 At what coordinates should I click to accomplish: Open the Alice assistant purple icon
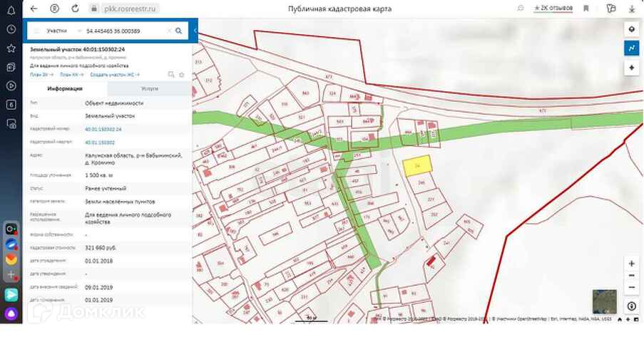(11, 314)
